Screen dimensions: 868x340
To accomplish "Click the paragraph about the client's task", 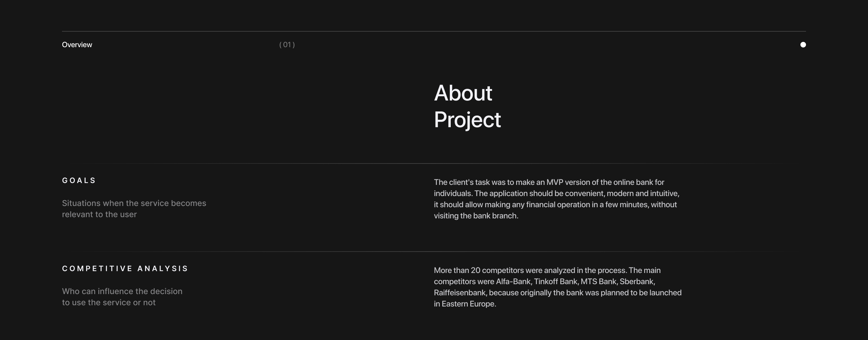I will 556,199.
